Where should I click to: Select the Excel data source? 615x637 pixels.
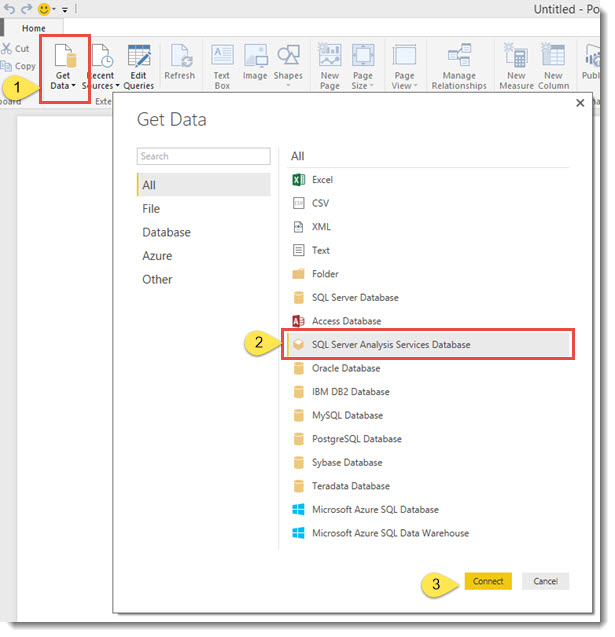pyautogui.click(x=429, y=180)
